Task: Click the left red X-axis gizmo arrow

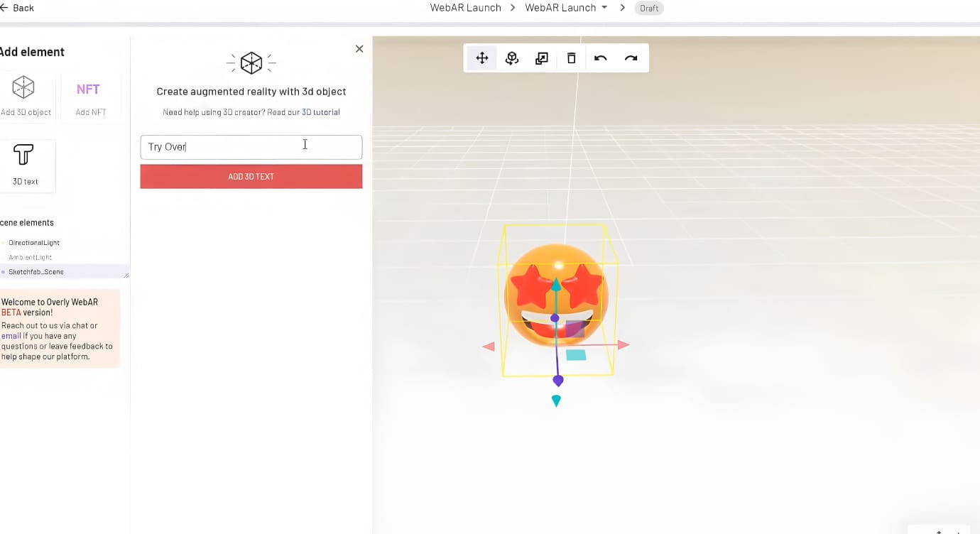Action: pyautogui.click(x=489, y=347)
